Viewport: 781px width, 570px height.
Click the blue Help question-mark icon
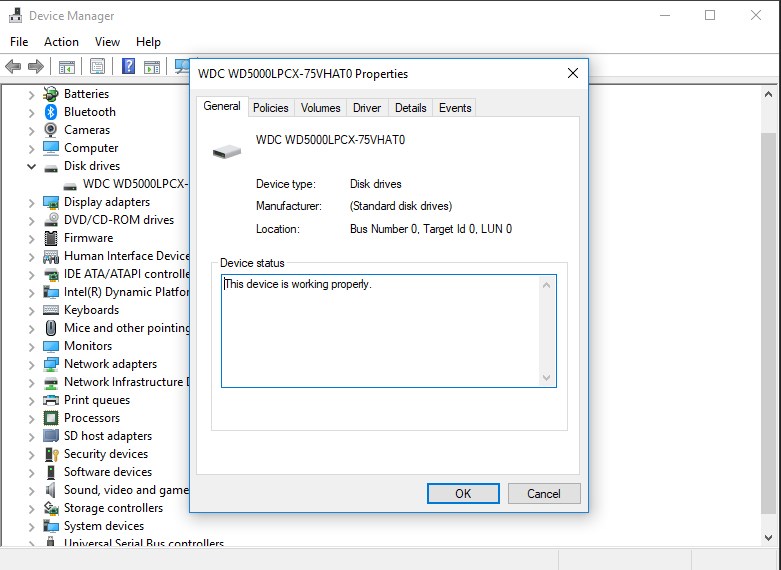coord(129,66)
